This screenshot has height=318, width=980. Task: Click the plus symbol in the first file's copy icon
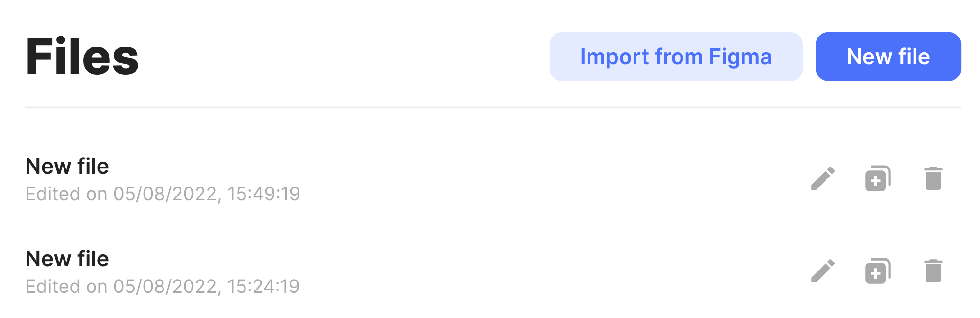875,181
